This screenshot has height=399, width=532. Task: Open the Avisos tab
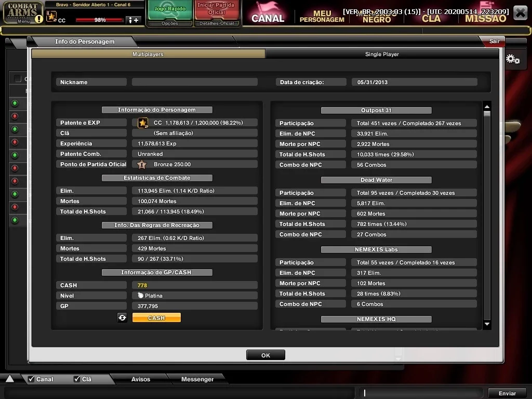pyautogui.click(x=140, y=379)
